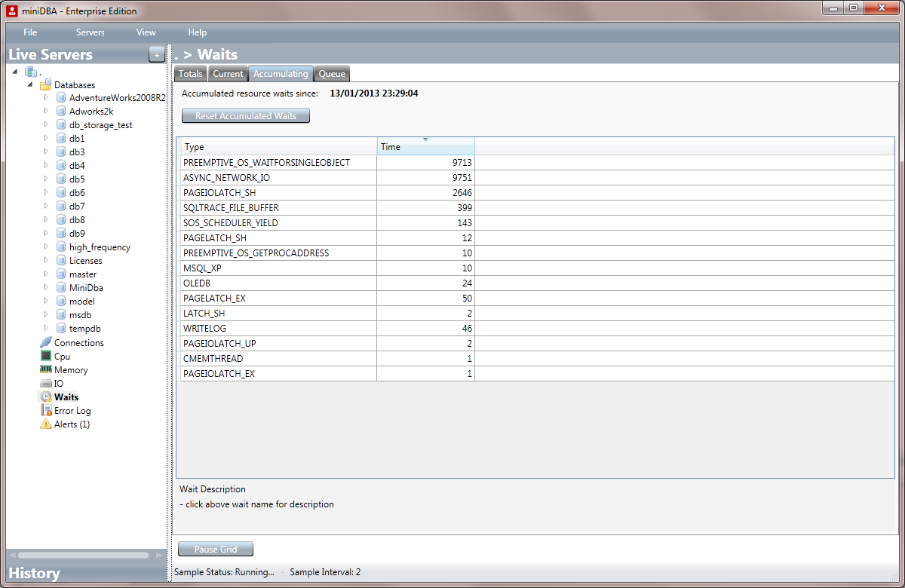Click the msdb database icon
905x588 pixels.
tap(61, 315)
